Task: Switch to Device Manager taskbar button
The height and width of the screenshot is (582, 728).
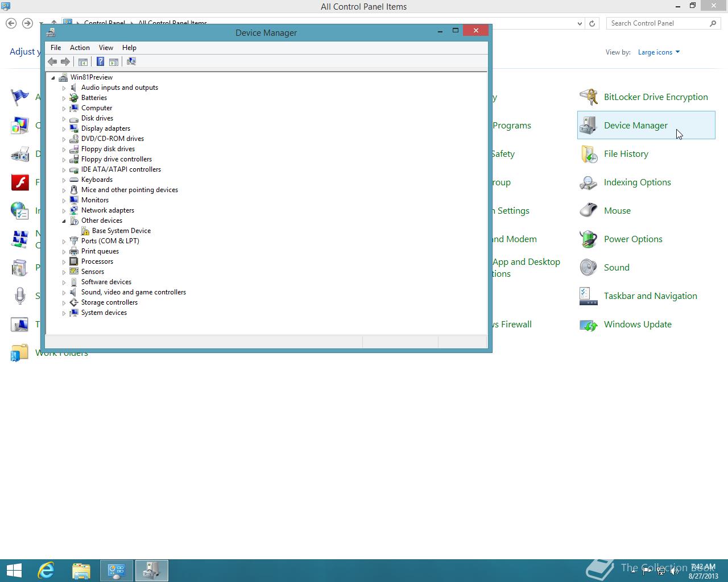Action: pos(152,571)
